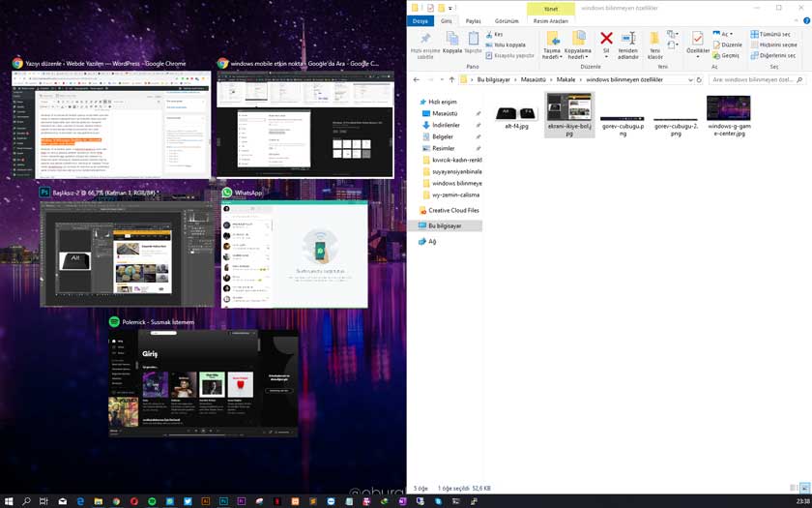The image size is (812, 508).
Task: Click inside the Explorer search box
Action: point(756,79)
